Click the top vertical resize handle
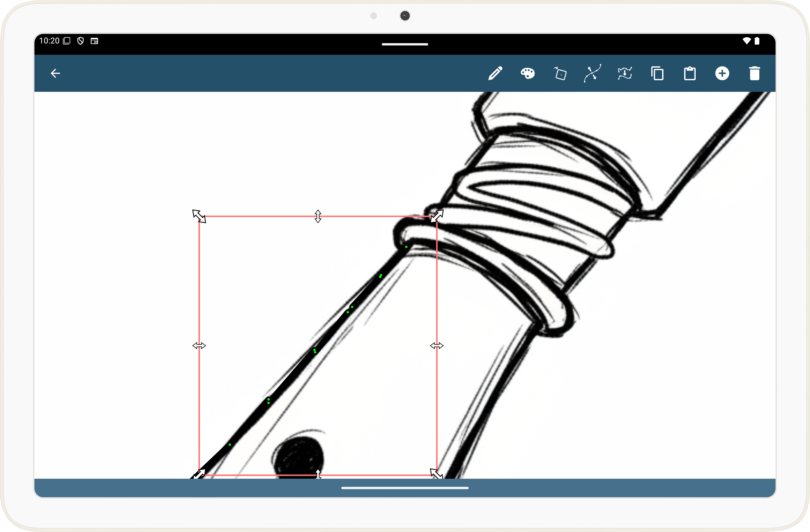The width and height of the screenshot is (810, 532). point(318,216)
